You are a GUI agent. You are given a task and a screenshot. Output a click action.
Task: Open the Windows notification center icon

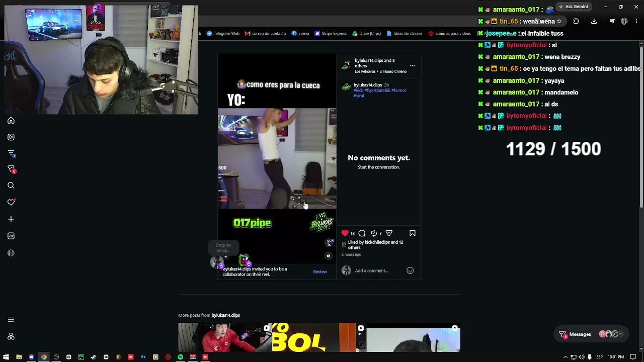(x=633, y=357)
